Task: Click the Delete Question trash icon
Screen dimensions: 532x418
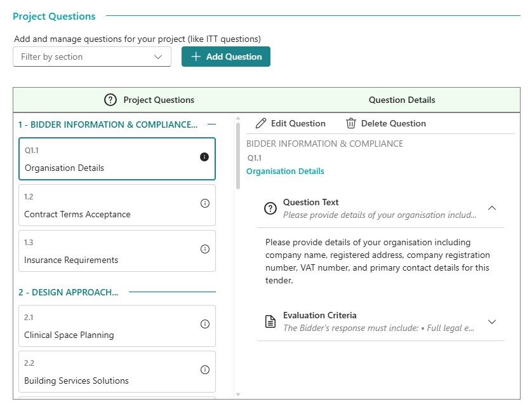Action: 351,123
